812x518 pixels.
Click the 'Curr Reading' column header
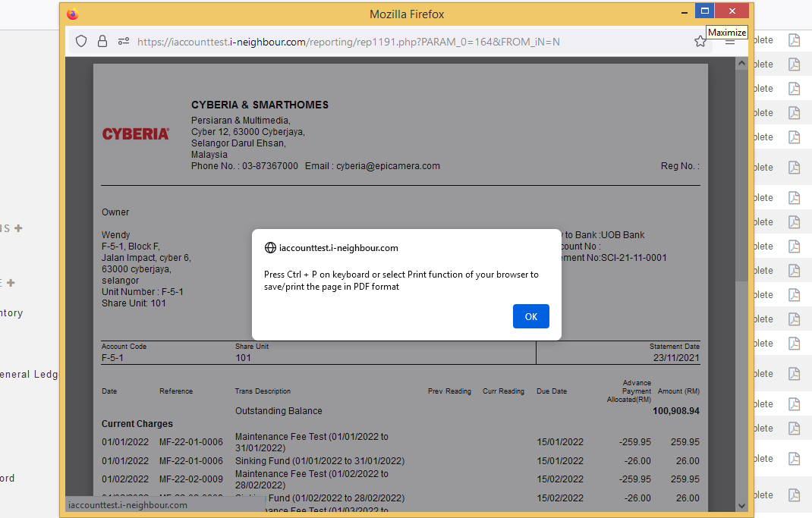[x=503, y=391]
